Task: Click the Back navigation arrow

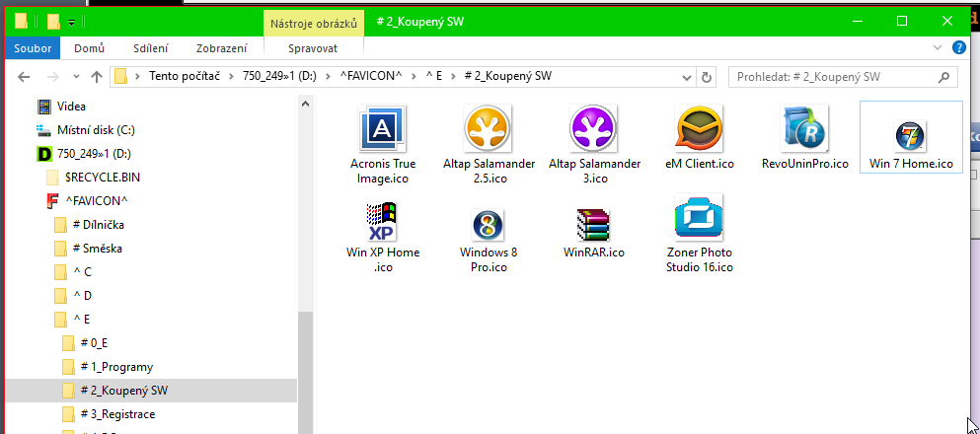Action: [24, 77]
